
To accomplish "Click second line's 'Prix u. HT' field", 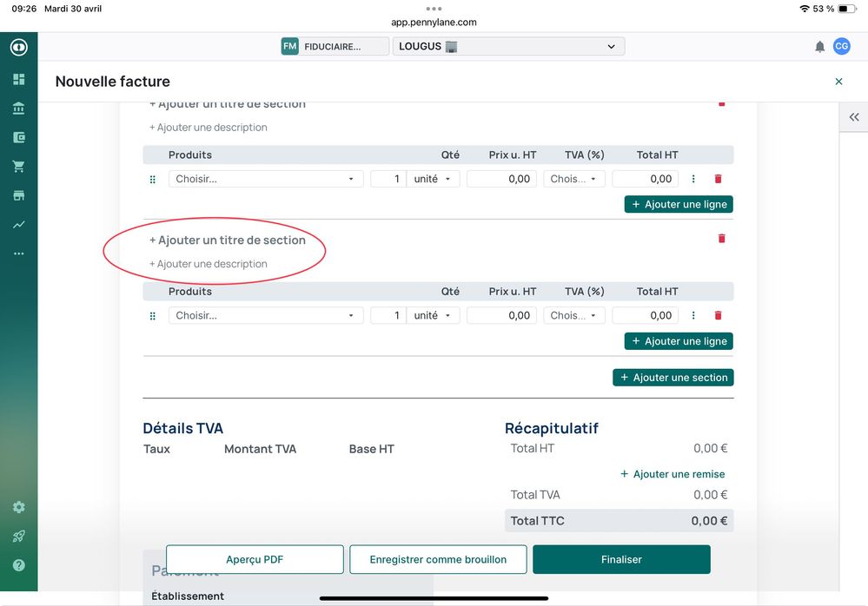I will click(501, 316).
